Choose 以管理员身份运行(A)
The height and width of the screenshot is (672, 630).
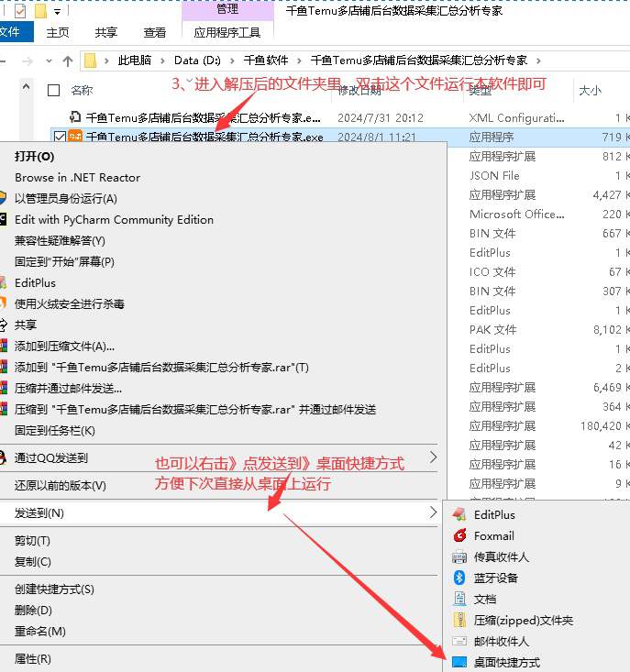click(x=66, y=198)
